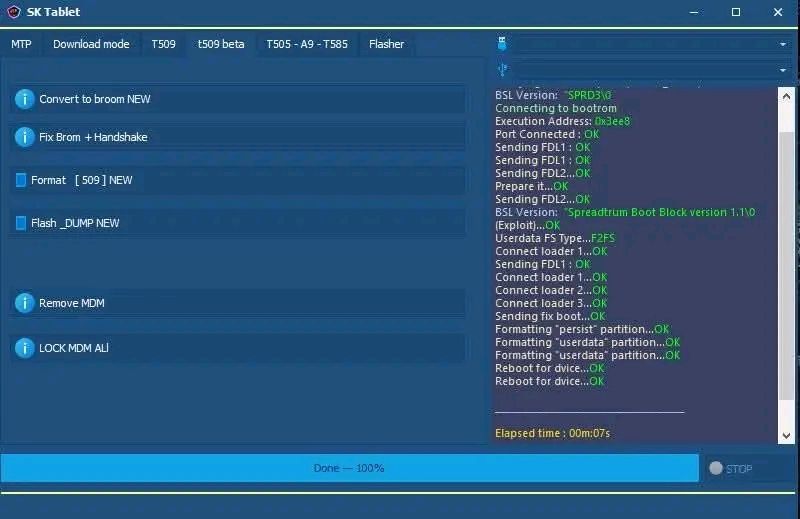This screenshot has height=519, width=800.
Task: Click info icon beside Fix Brom + Handshake
Action: (x=24, y=137)
